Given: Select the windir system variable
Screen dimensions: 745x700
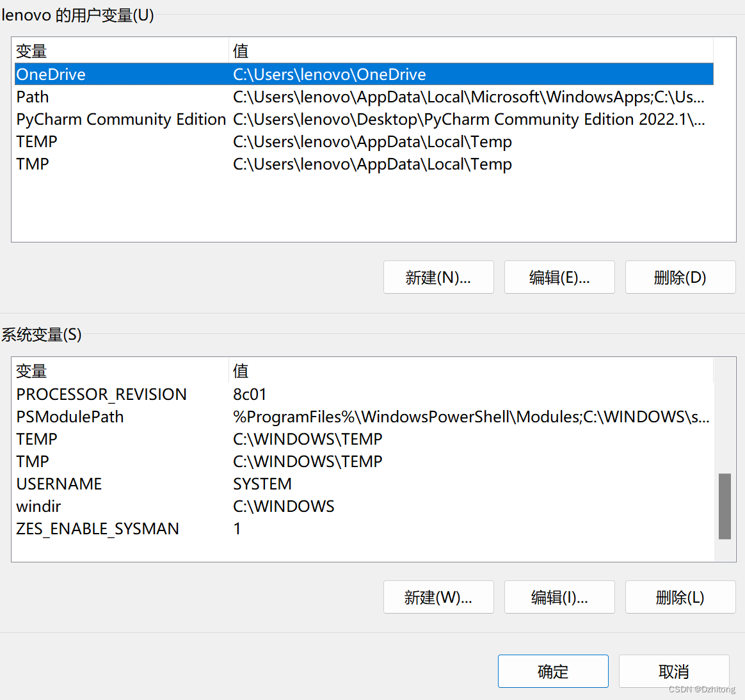Looking at the screenshot, I should click(x=364, y=506).
